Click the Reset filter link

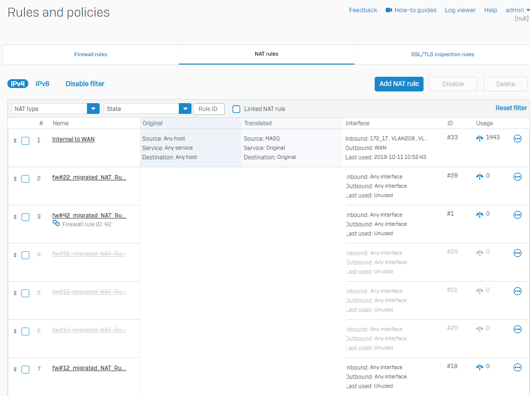tap(511, 108)
